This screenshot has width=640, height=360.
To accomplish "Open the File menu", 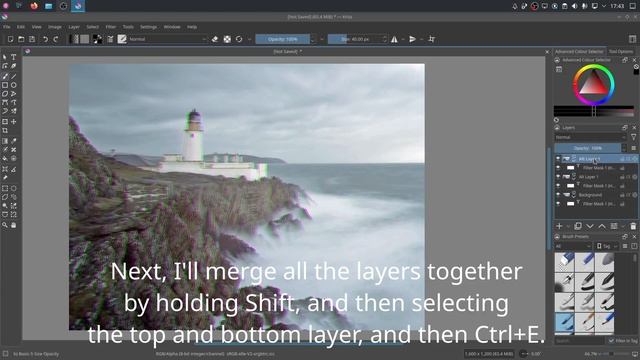I will (7, 27).
